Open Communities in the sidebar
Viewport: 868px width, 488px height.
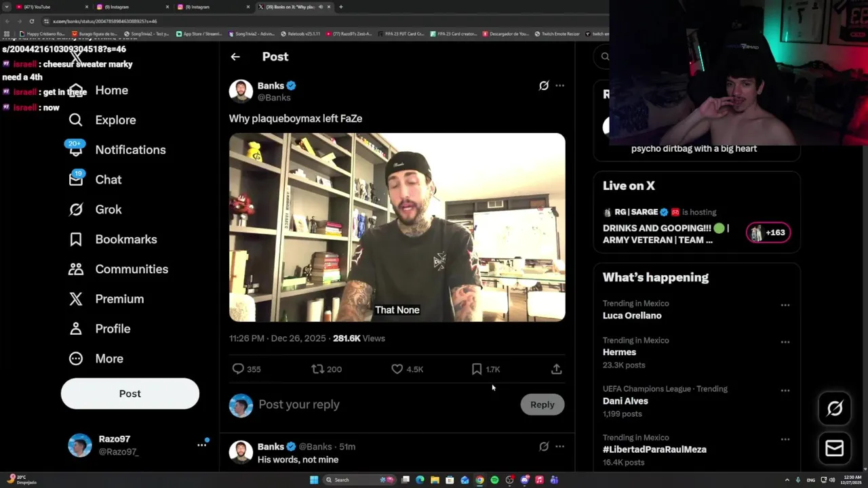pos(118,269)
